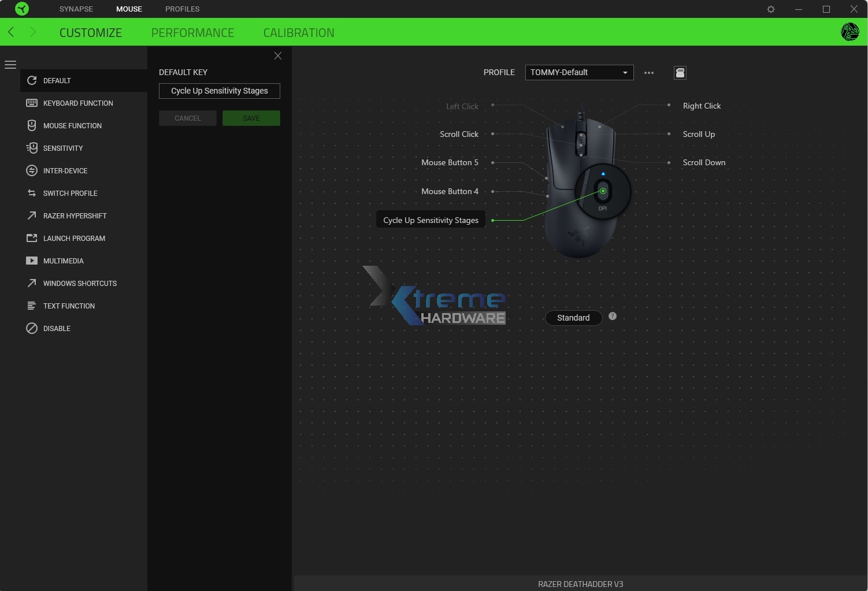Click the Cycle Up Sensitivity Stages key field
Viewport: 868px width, 591px height.
(x=219, y=91)
